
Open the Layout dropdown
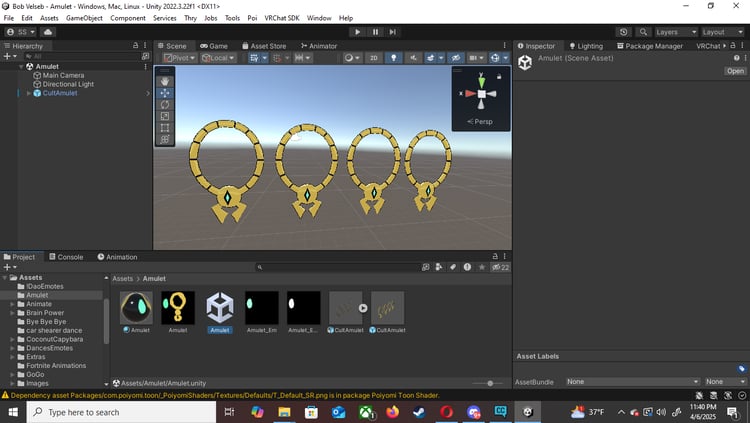tap(722, 32)
